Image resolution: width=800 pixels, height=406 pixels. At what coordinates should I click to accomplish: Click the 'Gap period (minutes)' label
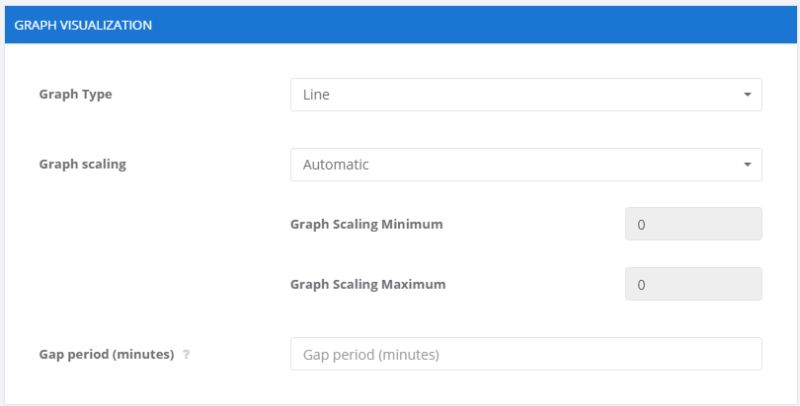tap(107, 354)
